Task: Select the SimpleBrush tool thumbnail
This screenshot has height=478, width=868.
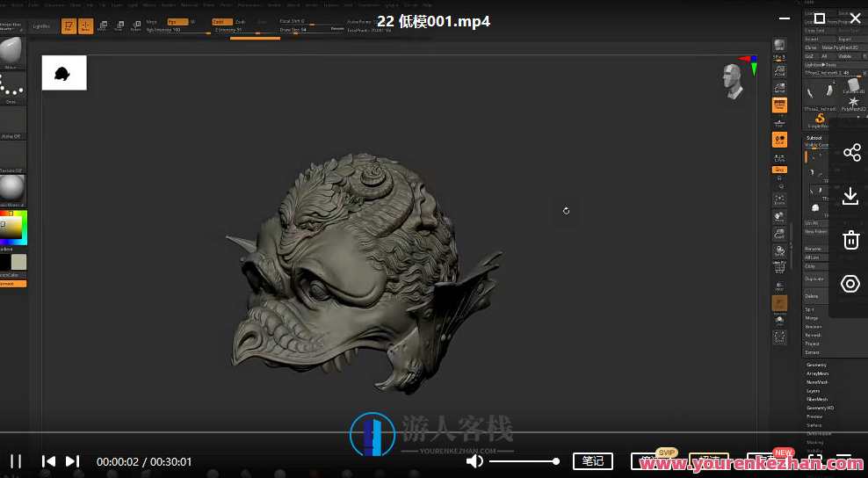Action: [820, 120]
